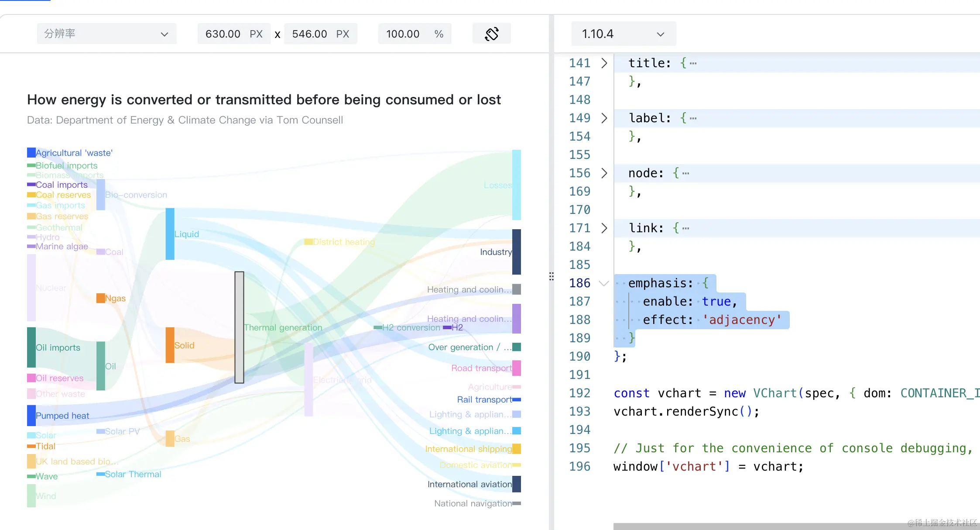
Task: Expand the folded label block
Action: [604, 118]
